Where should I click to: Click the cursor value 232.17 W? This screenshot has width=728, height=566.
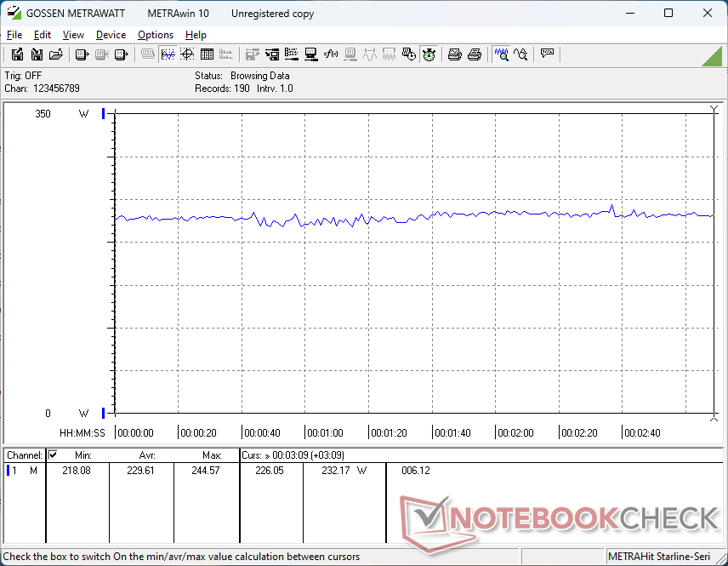pos(344,471)
